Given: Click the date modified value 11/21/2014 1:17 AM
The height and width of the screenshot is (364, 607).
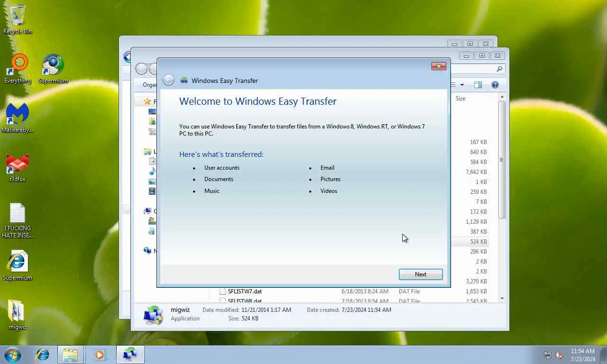Looking at the screenshot, I should [x=266, y=310].
